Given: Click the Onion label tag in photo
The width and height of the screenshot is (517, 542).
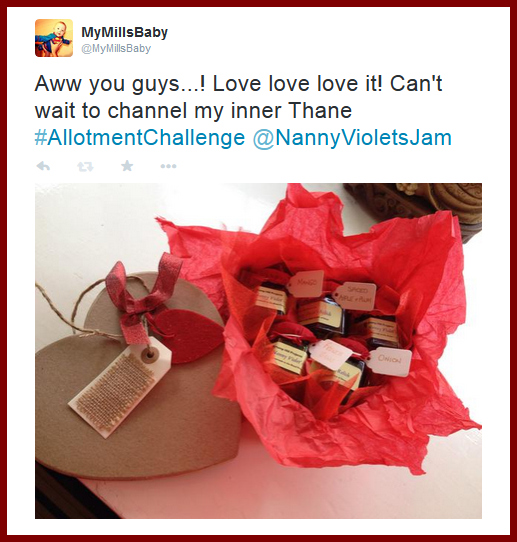Looking at the screenshot, I should pos(389,361).
